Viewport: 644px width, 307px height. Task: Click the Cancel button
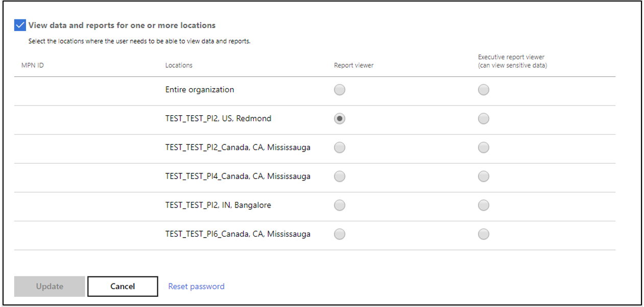pos(122,286)
